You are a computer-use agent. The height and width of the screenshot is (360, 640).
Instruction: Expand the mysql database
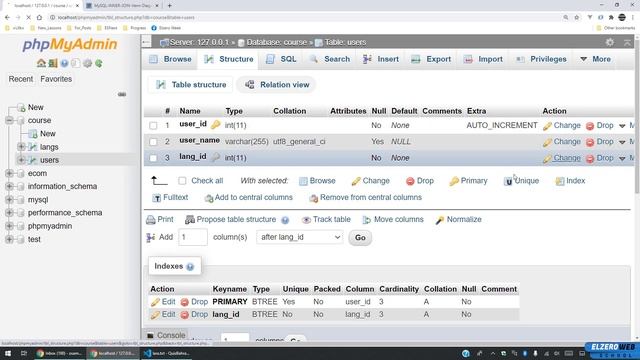[x=9, y=200]
